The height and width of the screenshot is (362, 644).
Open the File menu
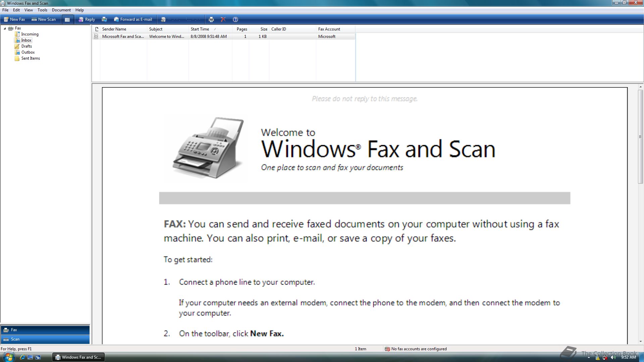pyautogui.click(x=5, y=10)
